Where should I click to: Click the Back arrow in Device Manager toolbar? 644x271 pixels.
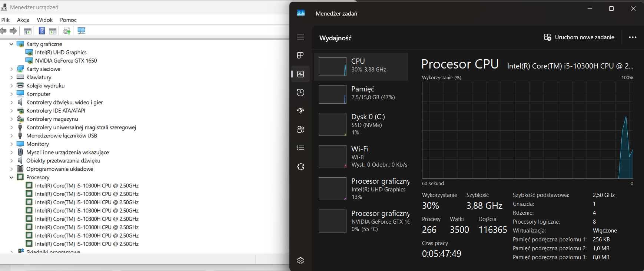pyautogui.click(x=3, y=31)
